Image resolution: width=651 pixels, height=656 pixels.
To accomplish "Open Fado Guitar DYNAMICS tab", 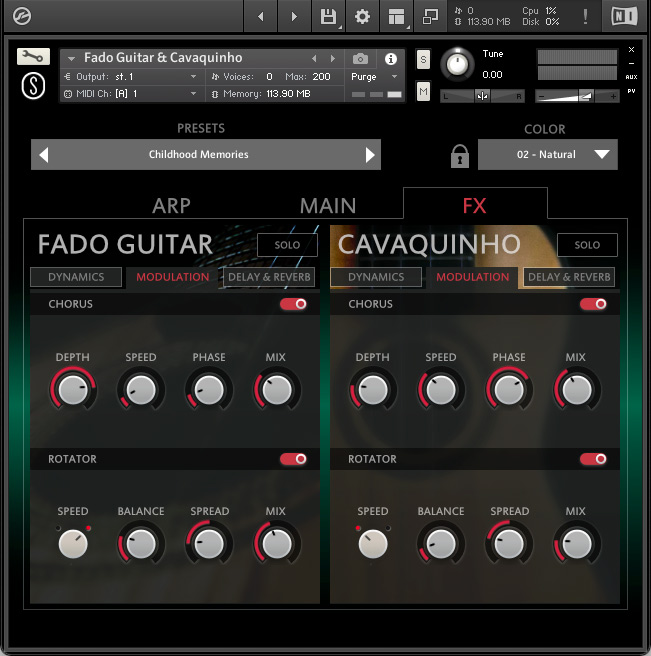I will pyautogui.click(x=76, y=277).
